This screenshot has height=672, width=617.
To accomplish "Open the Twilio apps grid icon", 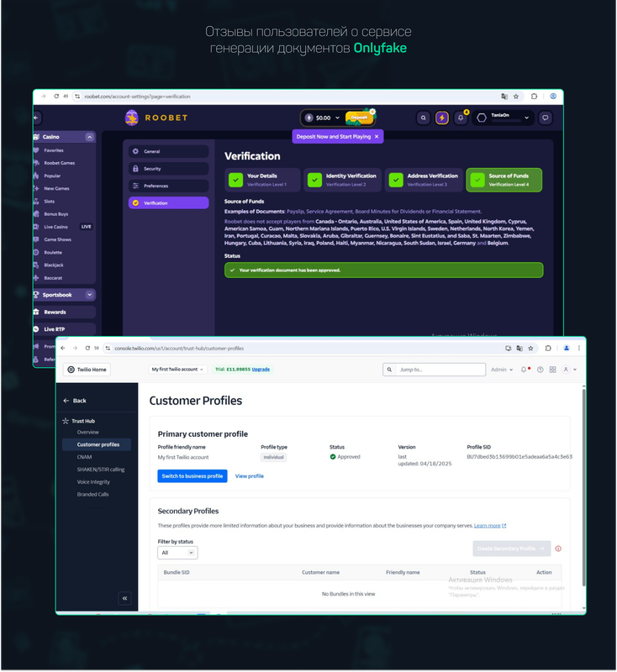I will (x=552, y=370).
